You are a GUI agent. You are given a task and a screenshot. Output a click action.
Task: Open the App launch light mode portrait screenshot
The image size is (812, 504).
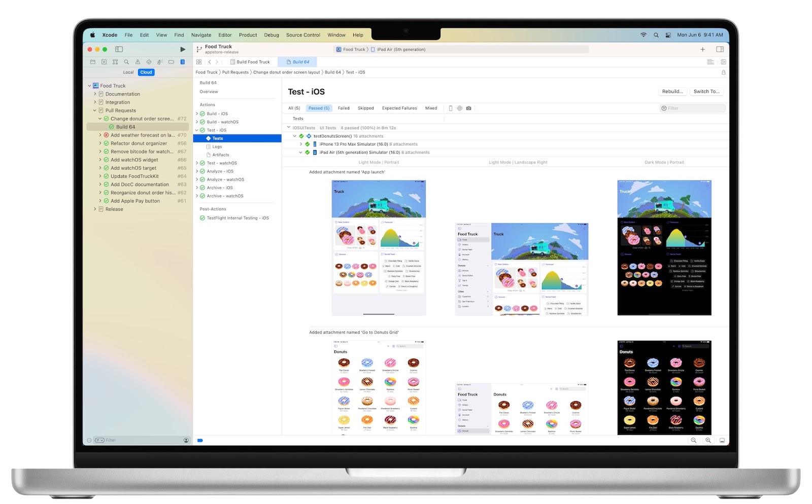pos(379,248)
